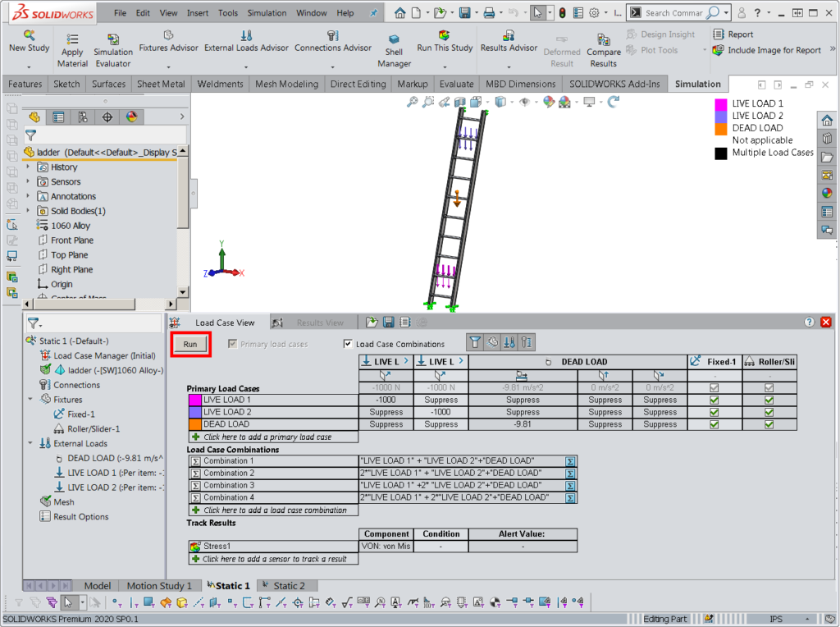Open Fixtures Advisor
The width and height of the screenshot is (840, 627).
[x=168, y=42]
